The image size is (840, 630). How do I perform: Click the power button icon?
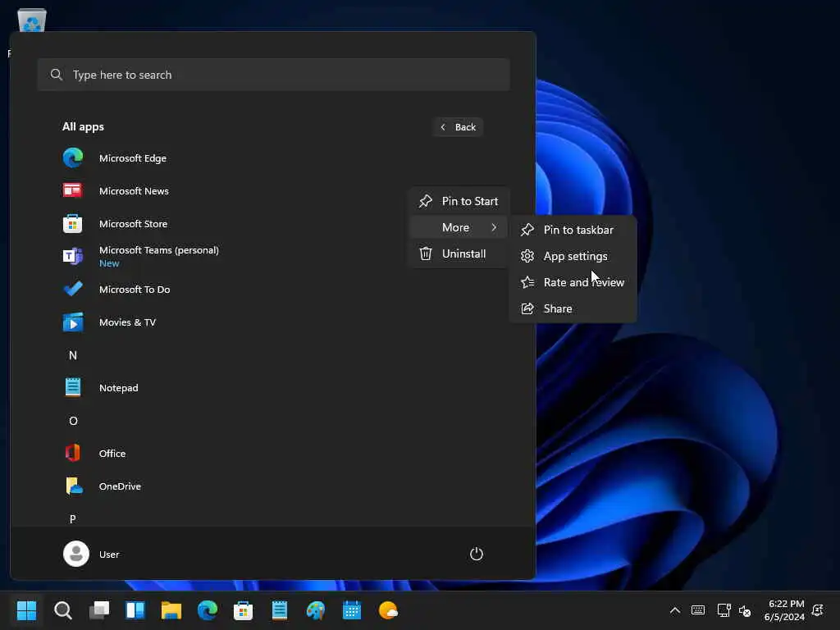pos(477,554)
